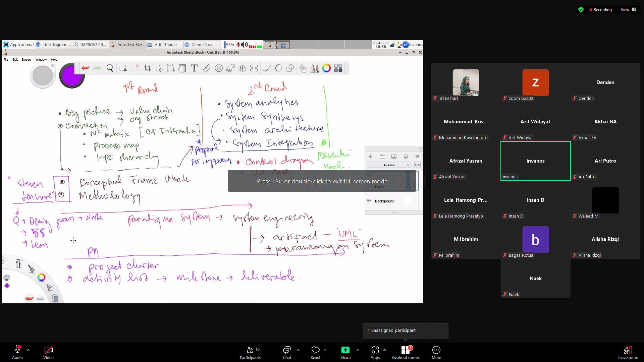
Task: Click the gray brush puck
Action: point(43,76)
